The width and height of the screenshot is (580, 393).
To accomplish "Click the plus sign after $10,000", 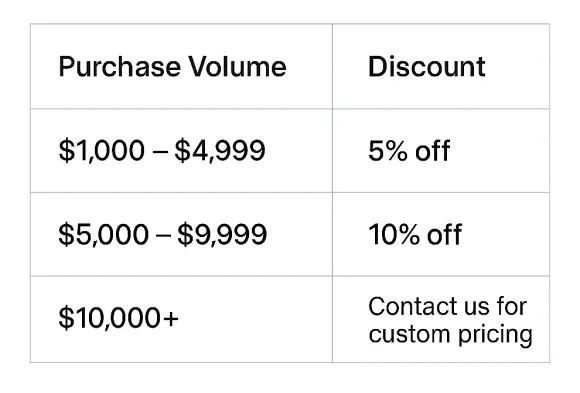I will (x=171, y=319).
